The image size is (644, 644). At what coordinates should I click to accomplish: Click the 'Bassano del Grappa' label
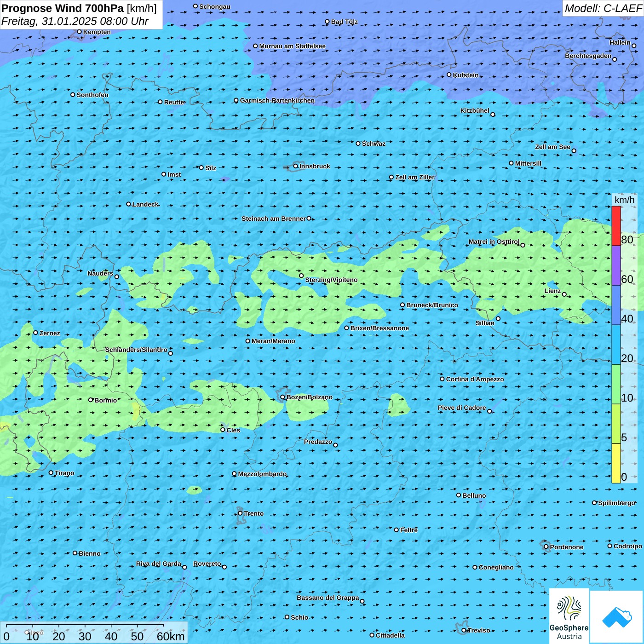point(328,598)
